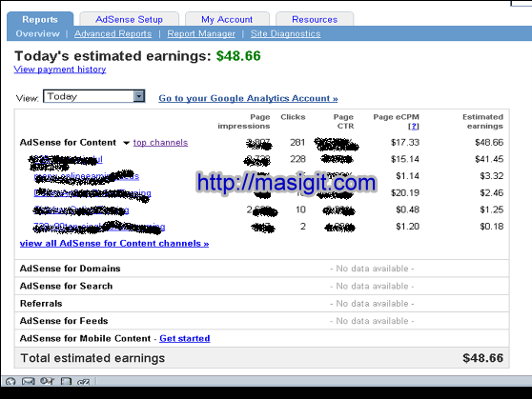Click the Page impressions column header
The image size is (532, 399).
(x=244, y=121)
